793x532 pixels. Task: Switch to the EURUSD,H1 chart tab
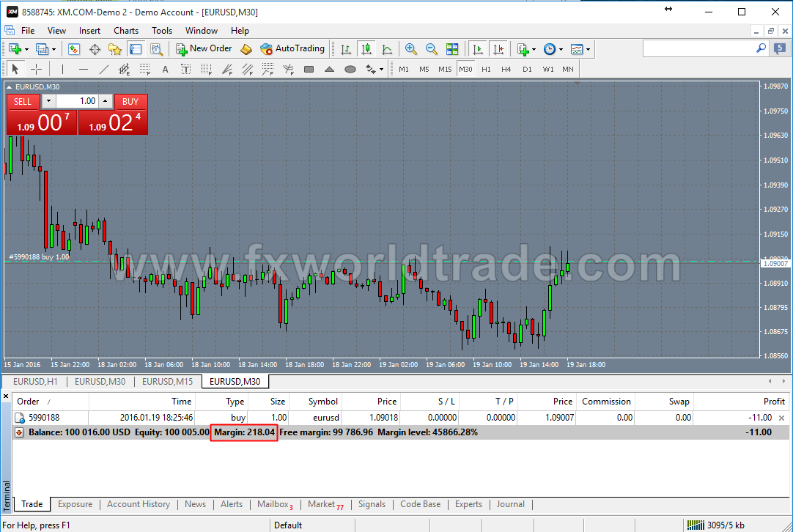pyautogui.click(x=35, y=381)
